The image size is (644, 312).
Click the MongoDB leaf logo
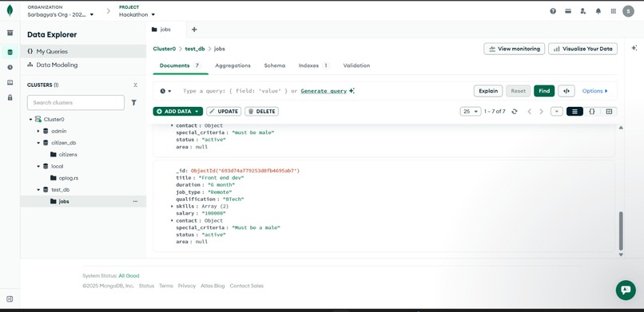(x=10, y=11)
